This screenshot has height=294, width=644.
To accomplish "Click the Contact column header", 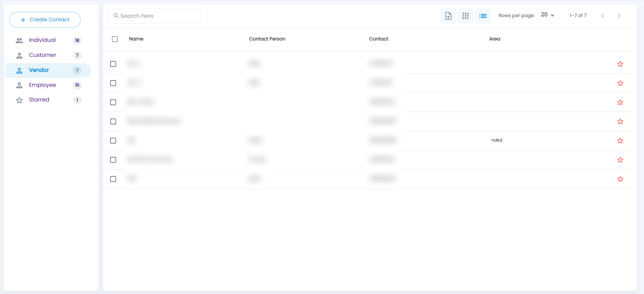I will tap(379, 39).
